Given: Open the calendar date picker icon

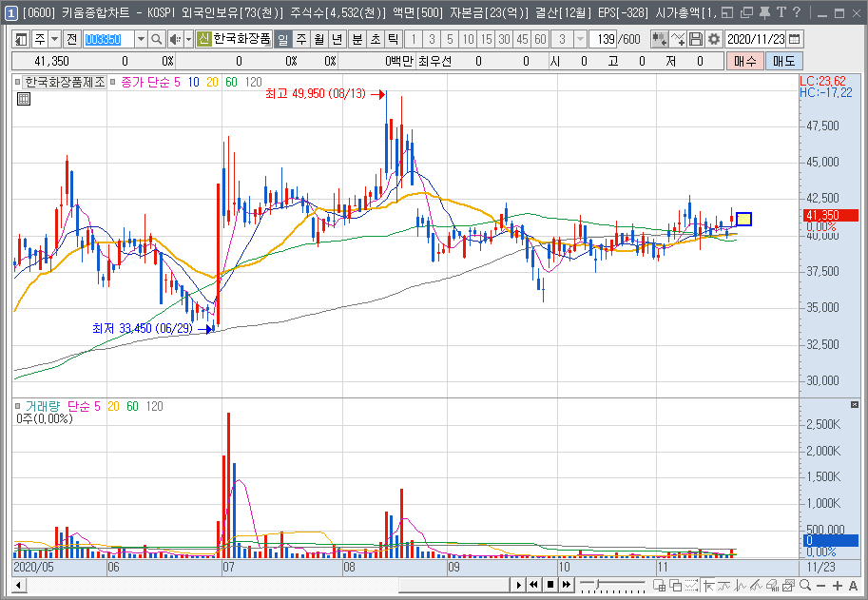Looking at the screenshot, I should 795,39.
